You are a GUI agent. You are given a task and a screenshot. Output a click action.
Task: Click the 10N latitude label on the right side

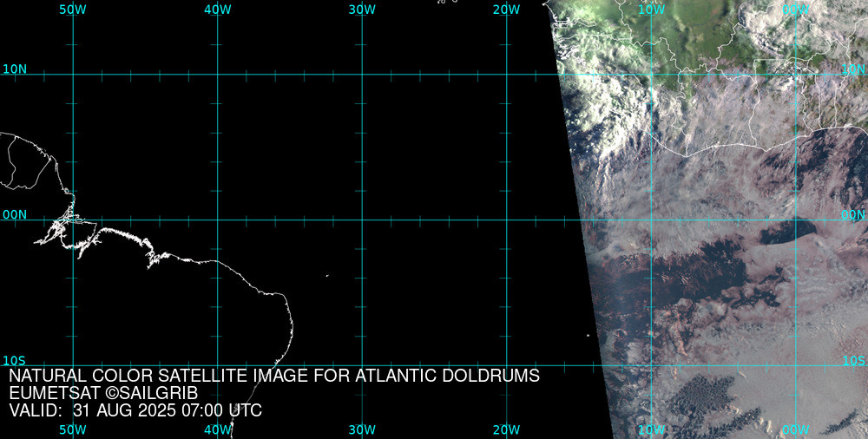tap(853, 69)
